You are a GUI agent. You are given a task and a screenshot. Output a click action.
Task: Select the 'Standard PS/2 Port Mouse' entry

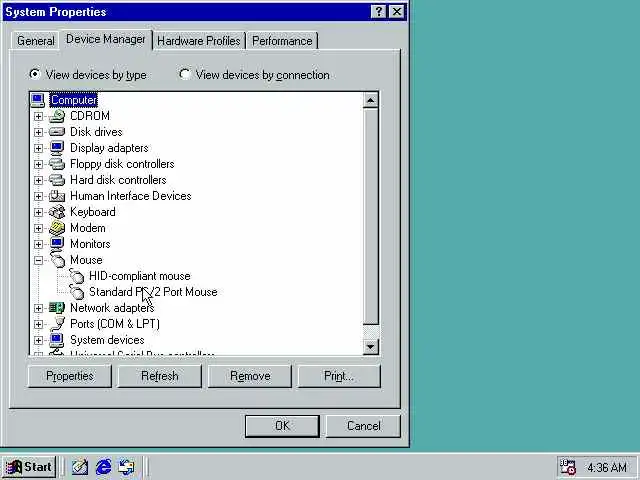coord(153,292)
